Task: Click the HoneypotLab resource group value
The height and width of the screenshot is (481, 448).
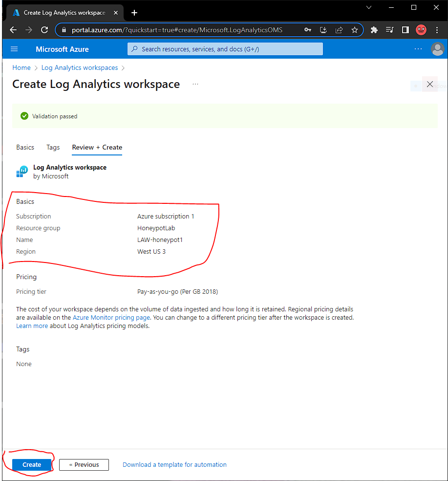Action: [156, 228]
